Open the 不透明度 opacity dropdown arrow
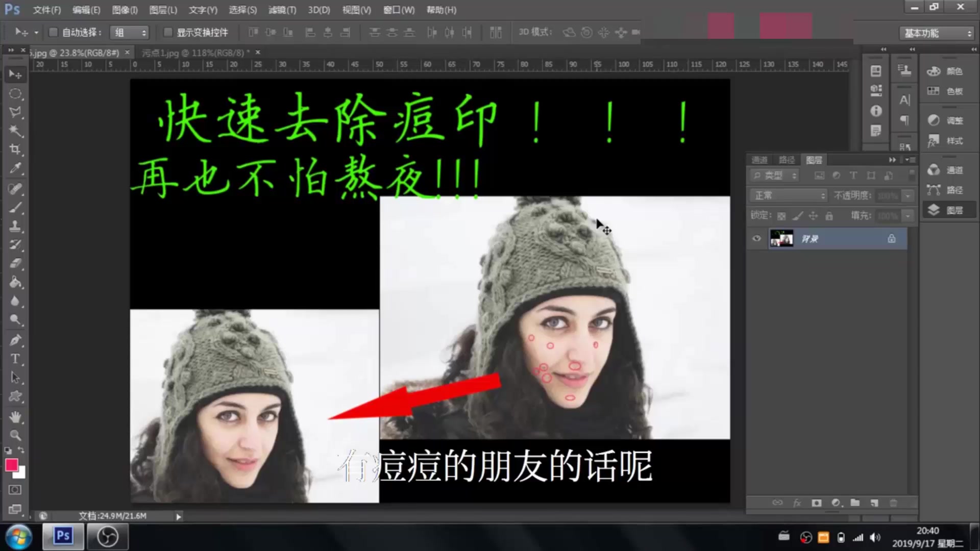980x551 pixels. pos(908,195)
